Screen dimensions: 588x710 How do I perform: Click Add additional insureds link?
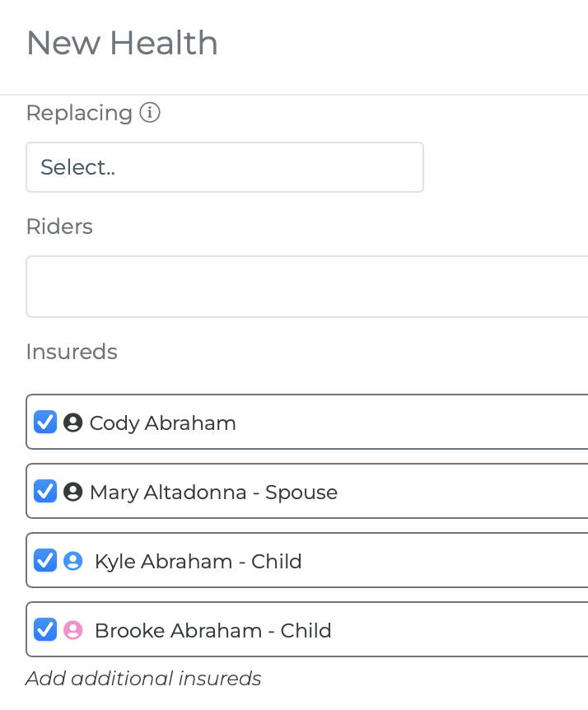point(143,679)
